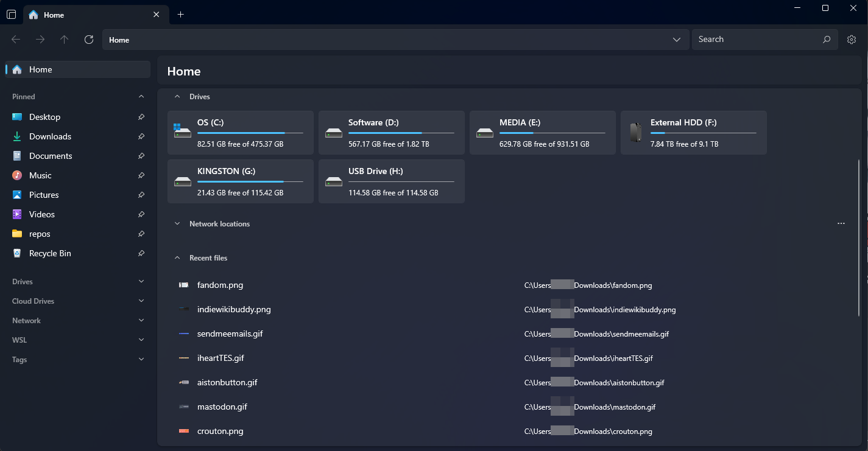Open the recent file fandom.png

[x=220, y=285]
